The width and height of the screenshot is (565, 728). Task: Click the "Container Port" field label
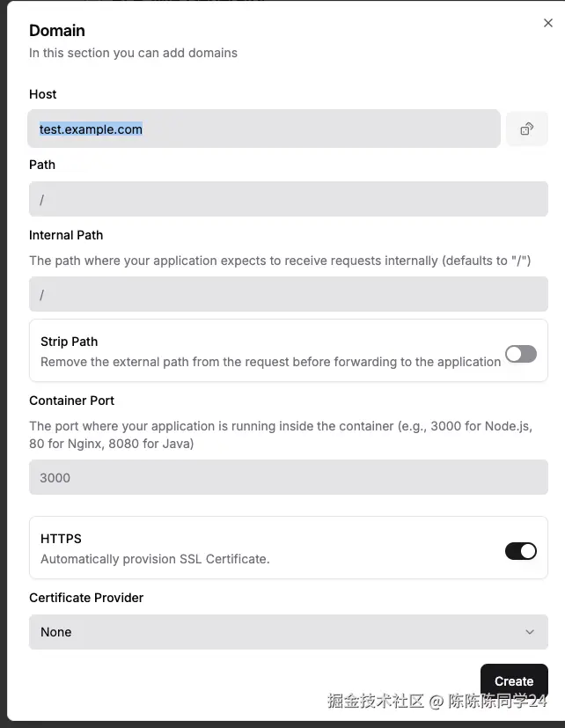[x=72, y=401]
